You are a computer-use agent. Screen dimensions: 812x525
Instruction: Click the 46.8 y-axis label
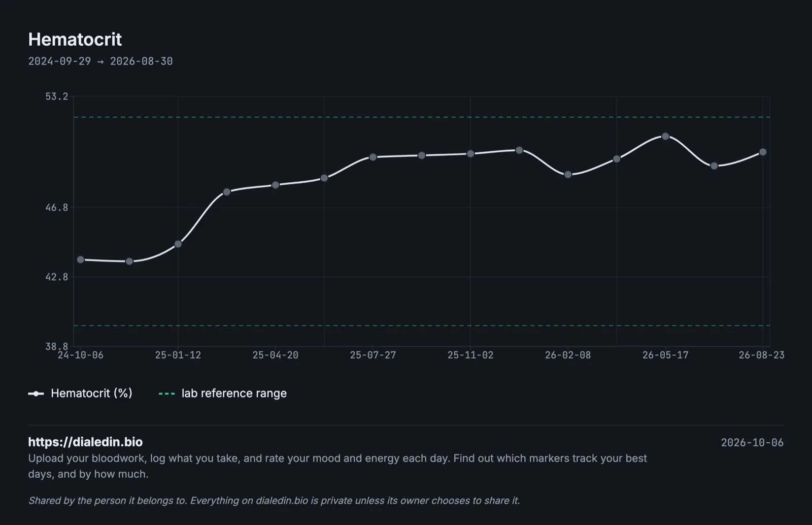56,207
